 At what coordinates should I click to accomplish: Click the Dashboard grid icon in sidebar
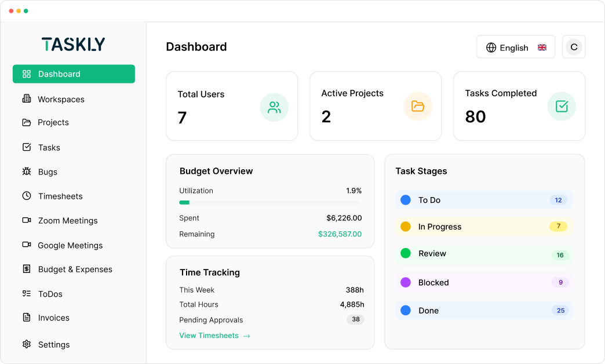point(26,74)
